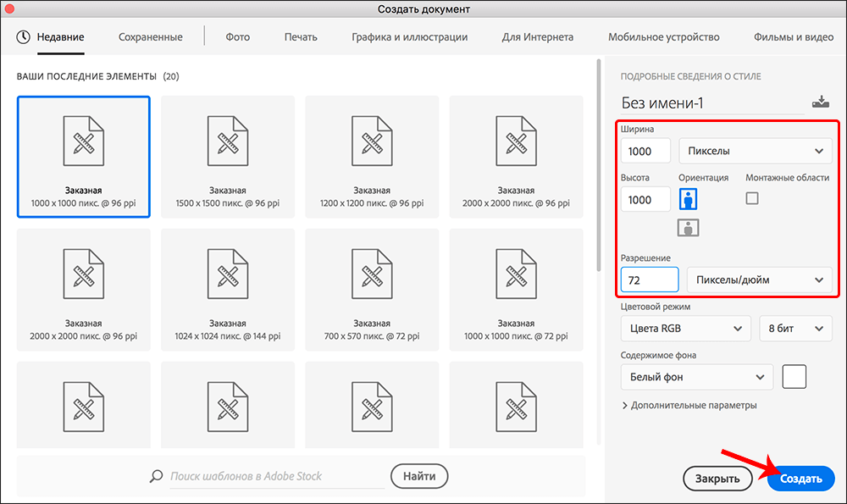
Task: Select portrait orientation icon
Action: point(689,199)
